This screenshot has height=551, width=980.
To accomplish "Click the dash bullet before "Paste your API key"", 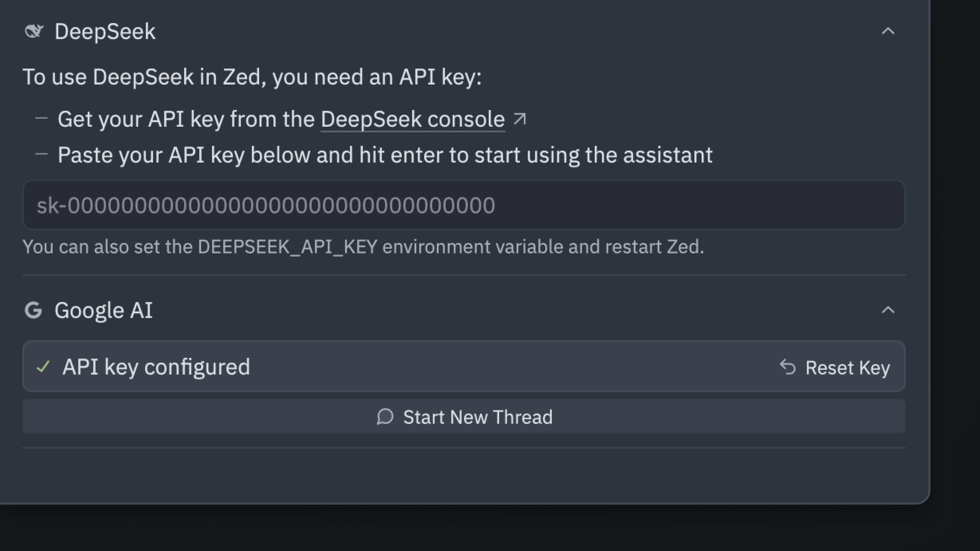I will pos(41,154).
